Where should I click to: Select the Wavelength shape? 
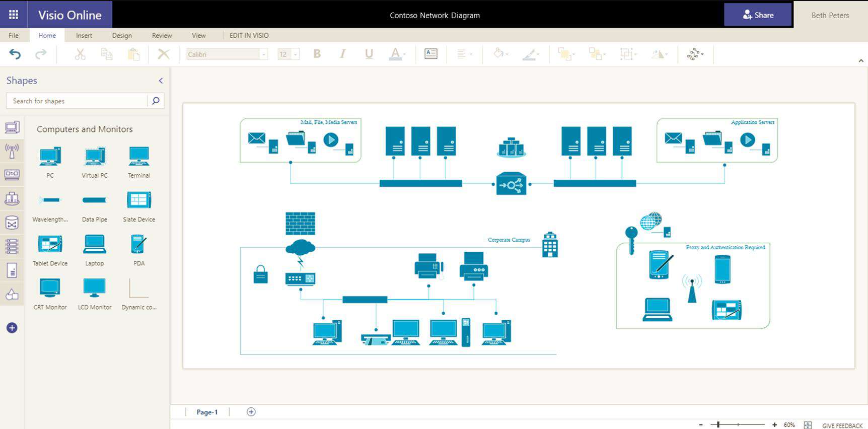click(50, 206)
